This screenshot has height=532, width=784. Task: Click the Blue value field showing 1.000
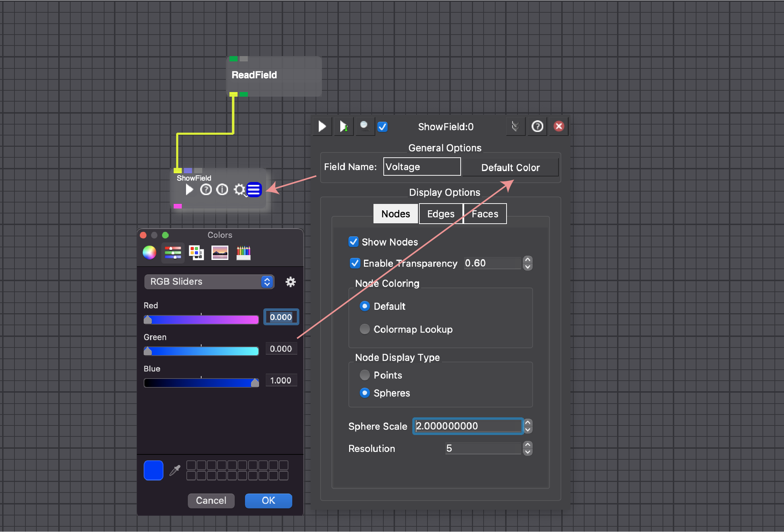(281, 381)
